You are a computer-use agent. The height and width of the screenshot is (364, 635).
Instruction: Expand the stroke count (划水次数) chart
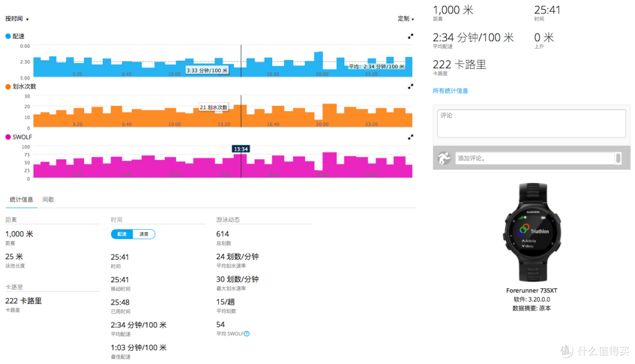tap(410, 86)
